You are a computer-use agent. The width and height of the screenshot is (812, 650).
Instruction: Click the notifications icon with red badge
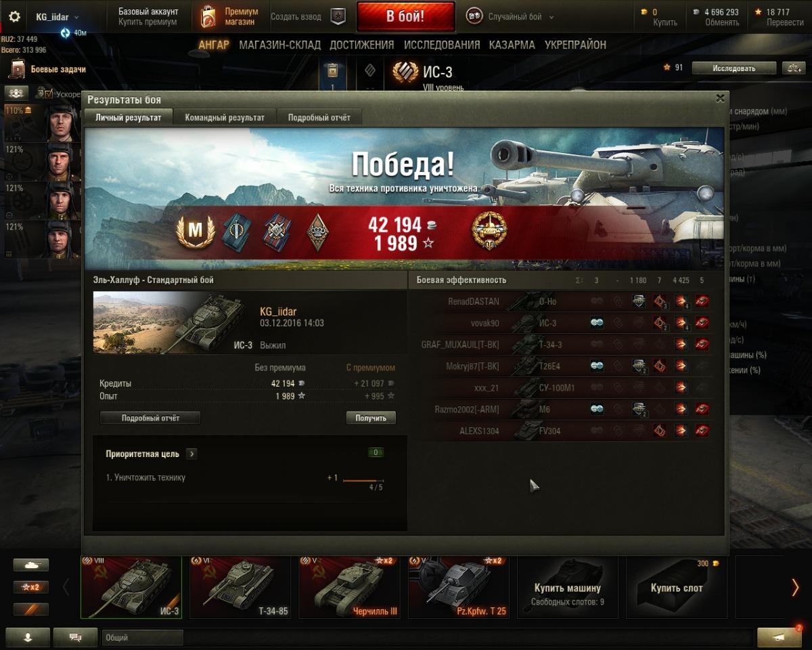pos(780,637)
